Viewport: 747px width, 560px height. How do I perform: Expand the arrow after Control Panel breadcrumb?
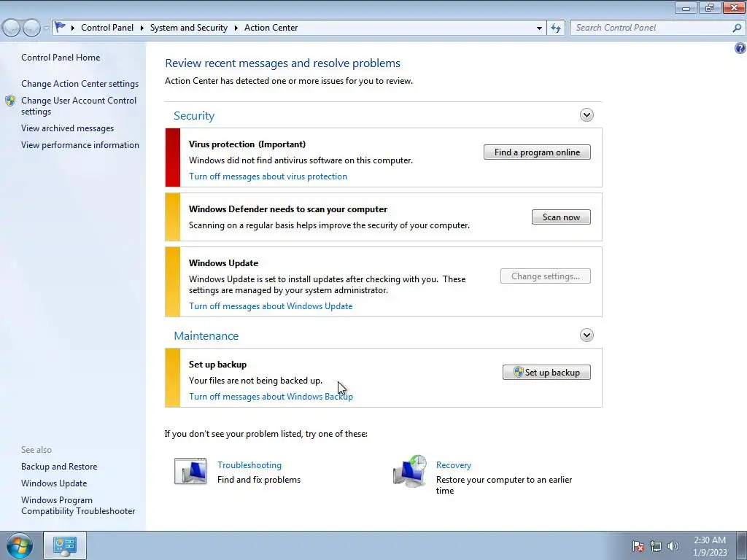click(142, 28)
